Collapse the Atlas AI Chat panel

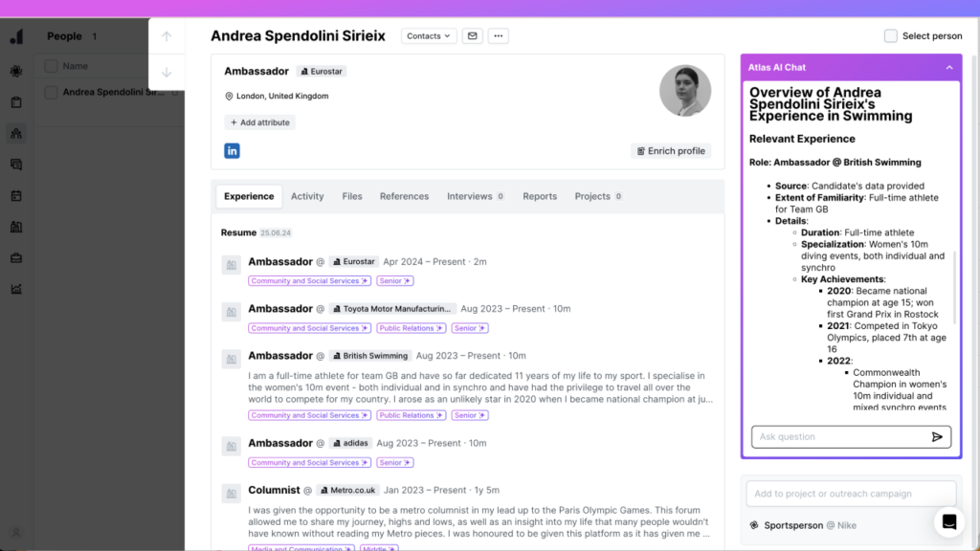tap(949, 67)
